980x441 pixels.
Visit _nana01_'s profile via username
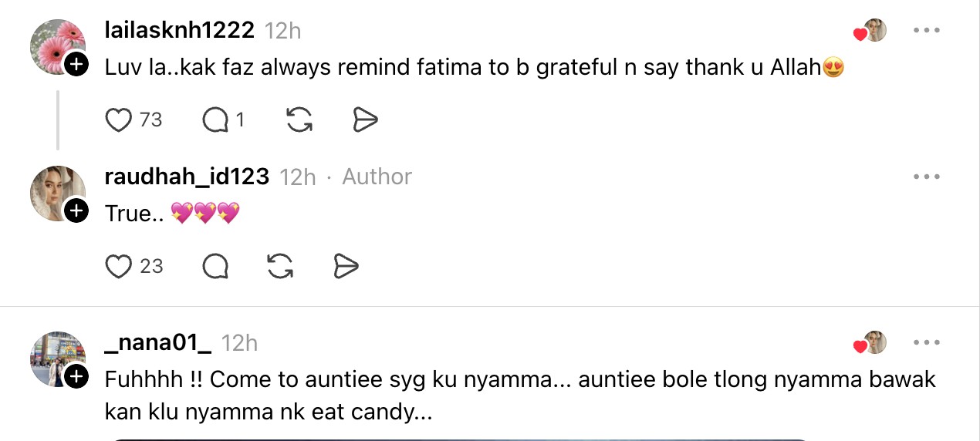[157, 342]
